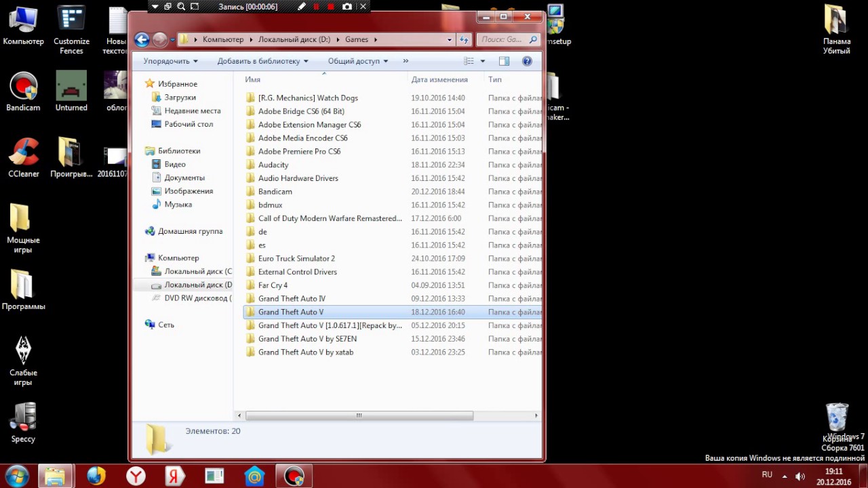This screenshot has height=488, width=868.
Task: Open the Mail.ru agent taskbar icon
Action: [x=254, y=476]
